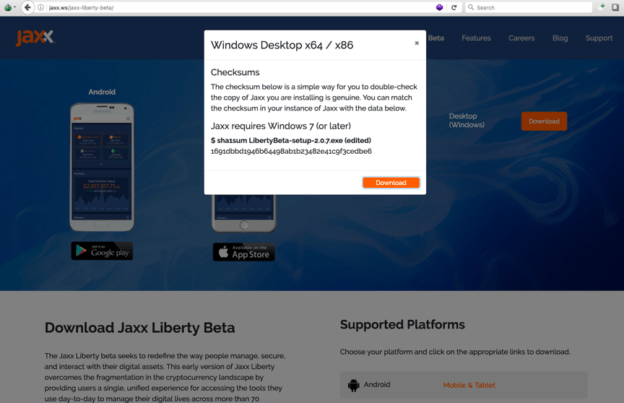Open the browser profile dropdown at far left
Screen dimensions: 624x403
[10, 7]
